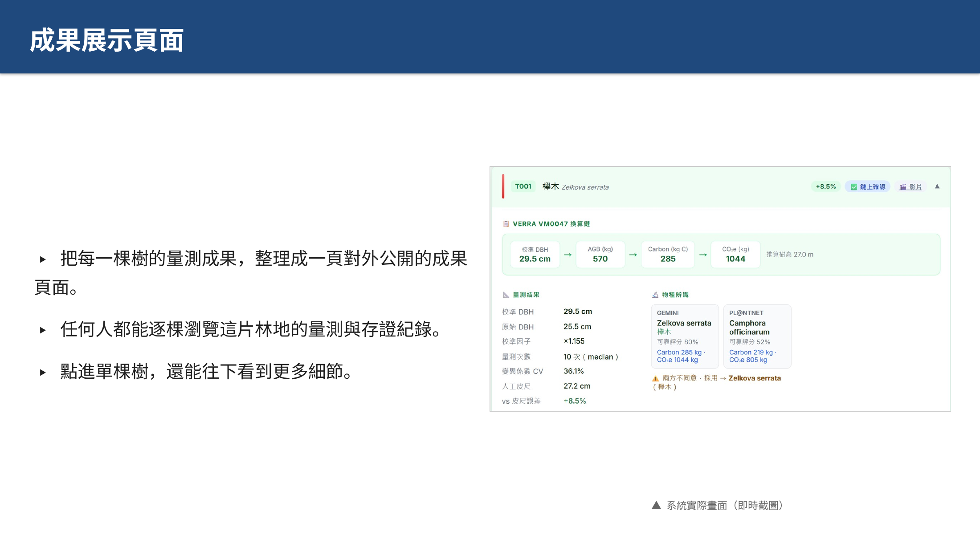
Task: Click the 人工皮尺 value '27.2 cm'
Action: click(x=577, y=386)
